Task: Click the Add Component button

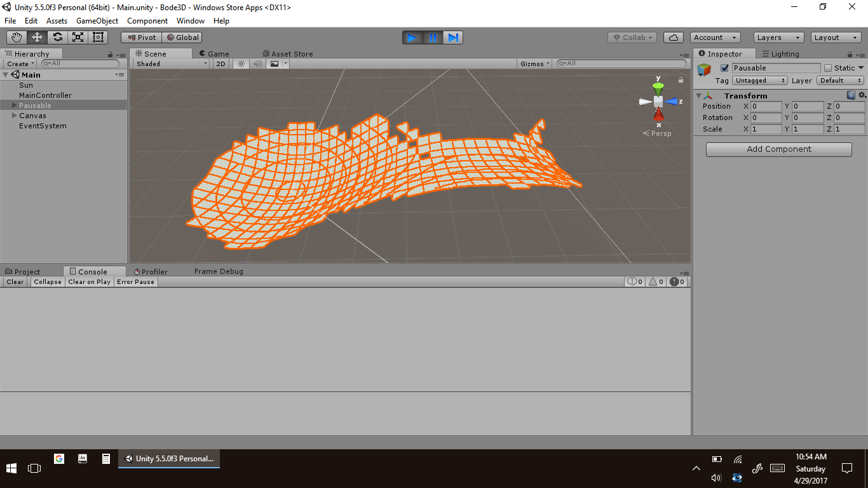Action: pyautogui.click(x=778, y=149)
